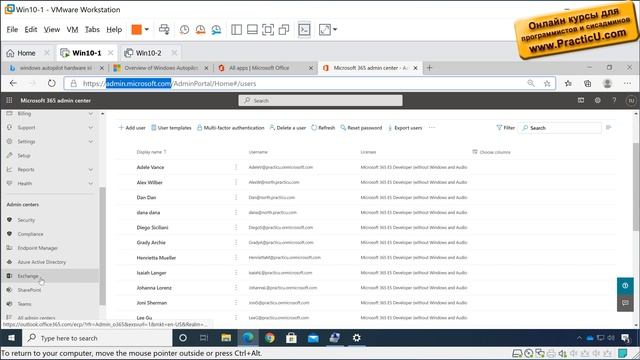Screen dimensions: 640x360
Task: Open the Endpoint Manager admin center
Action: coord(38,248)
